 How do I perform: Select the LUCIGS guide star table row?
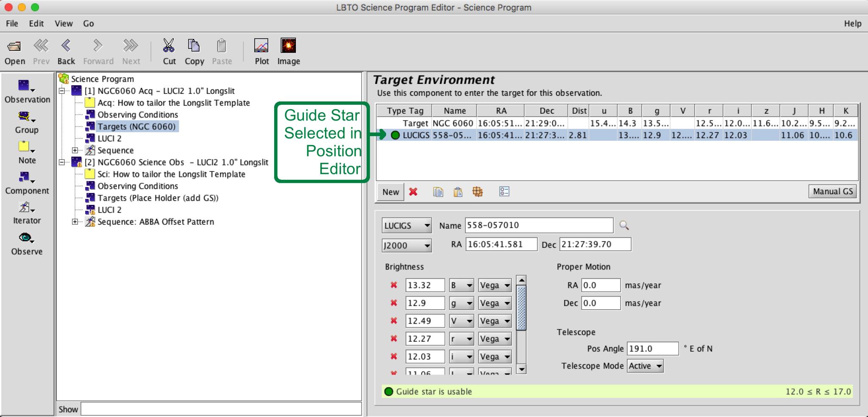click(617, 135)
